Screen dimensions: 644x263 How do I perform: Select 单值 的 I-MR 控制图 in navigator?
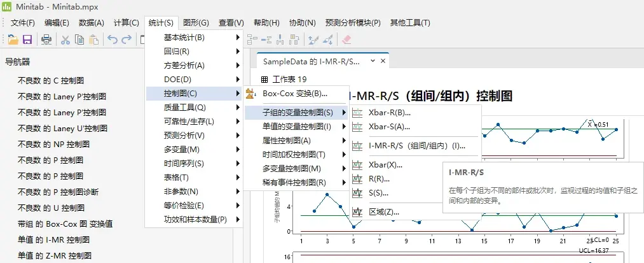pos(53,239)
